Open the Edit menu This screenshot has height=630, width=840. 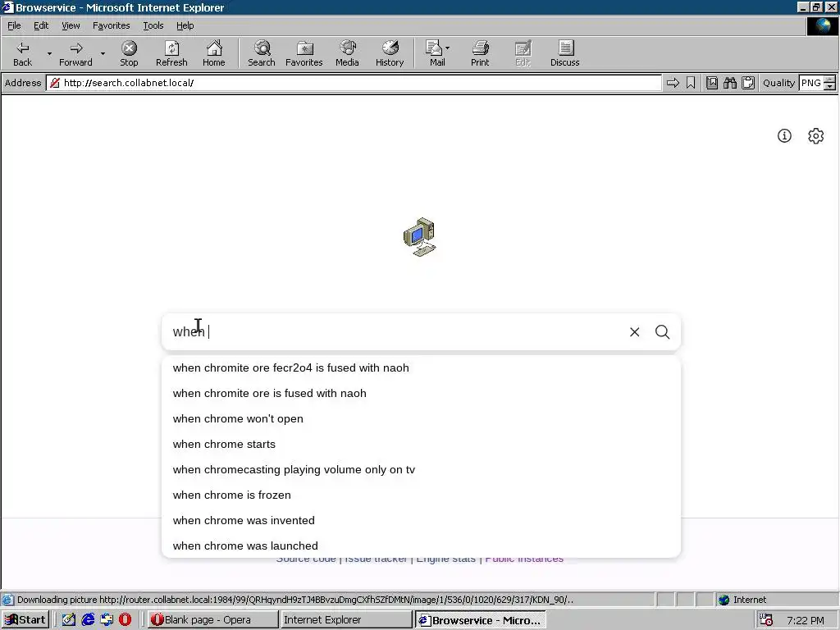[x=41, y=25]
